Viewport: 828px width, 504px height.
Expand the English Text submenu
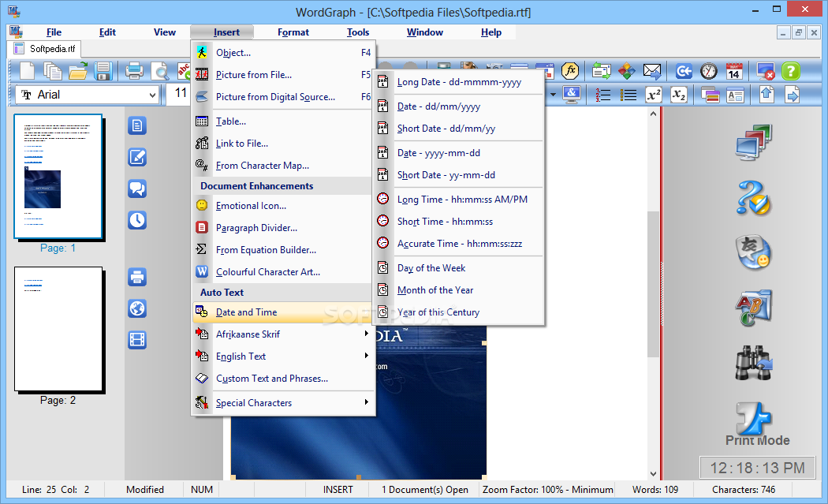pos(284,356)
